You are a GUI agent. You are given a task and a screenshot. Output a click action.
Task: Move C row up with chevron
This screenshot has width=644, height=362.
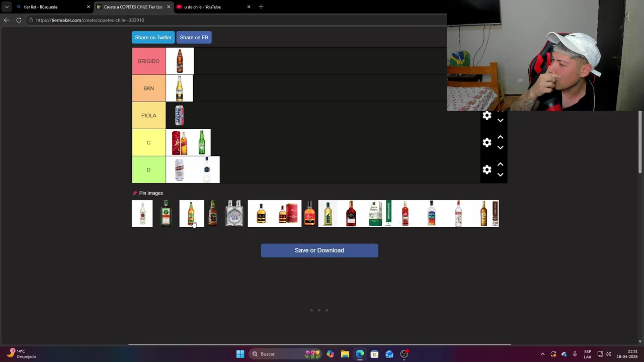[x=500, y=137]
